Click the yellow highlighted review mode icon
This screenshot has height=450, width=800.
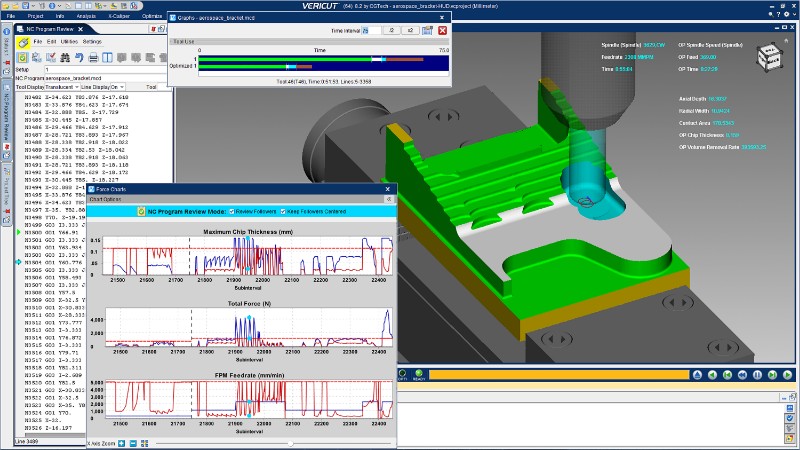22,43
